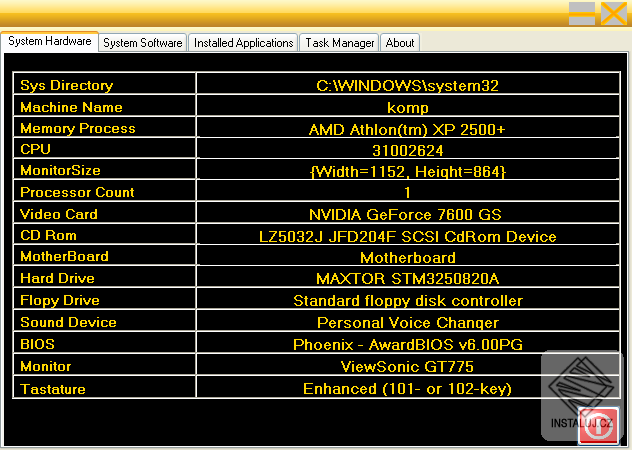The width and height of the screenshot is (632, 450).
Task: Open the System Software tab
Action: pos(143,43)
